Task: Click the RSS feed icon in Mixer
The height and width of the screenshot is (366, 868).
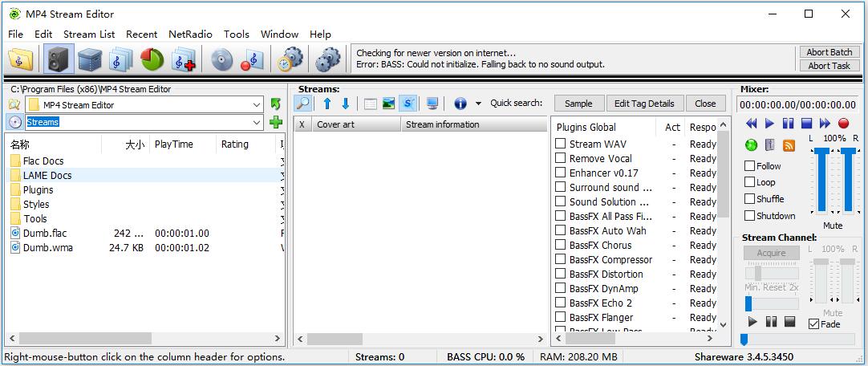Action: [789, 145]
